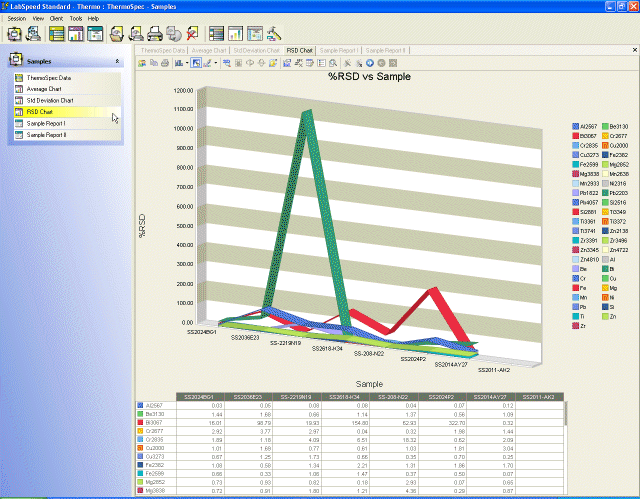Close the chart document with the X at the tab bar's right end
640x499 pixels.
635,50
